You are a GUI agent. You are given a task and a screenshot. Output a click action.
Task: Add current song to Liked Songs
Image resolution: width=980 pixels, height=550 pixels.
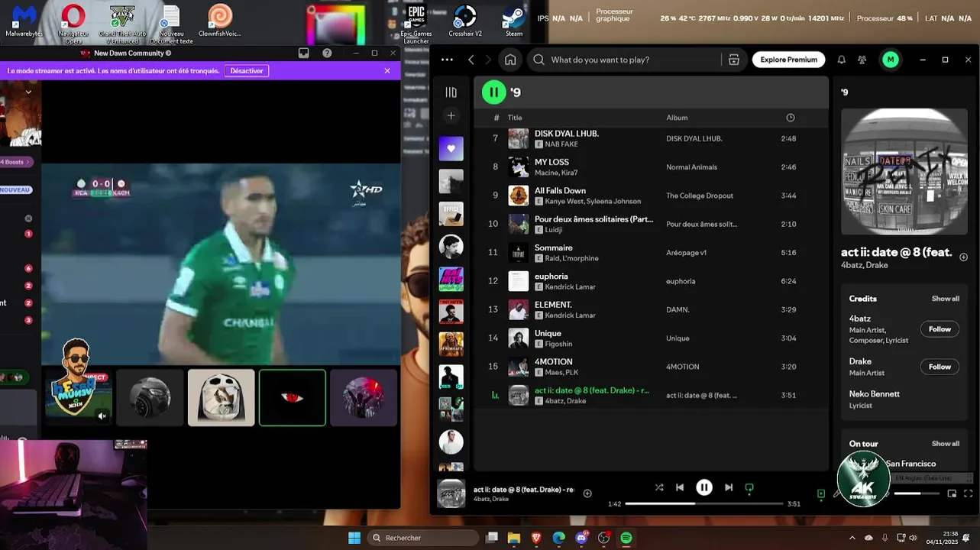click(587, 493)
